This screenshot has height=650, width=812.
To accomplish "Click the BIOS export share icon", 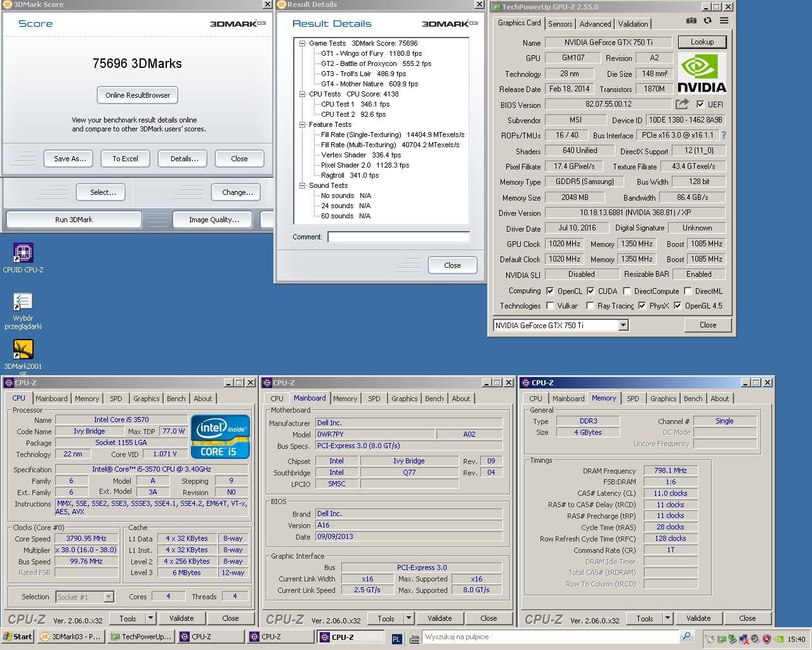I will pyautogui.click(x=682, y=104).
